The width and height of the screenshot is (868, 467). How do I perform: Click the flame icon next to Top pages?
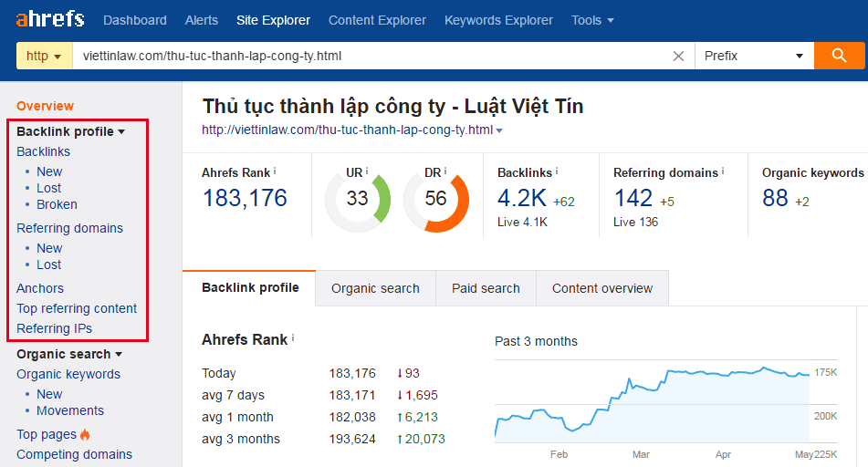click(x=85, y=434)
